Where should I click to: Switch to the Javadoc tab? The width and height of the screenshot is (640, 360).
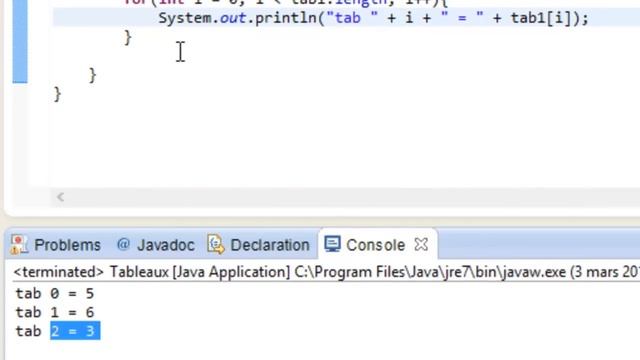coord(155,245)
